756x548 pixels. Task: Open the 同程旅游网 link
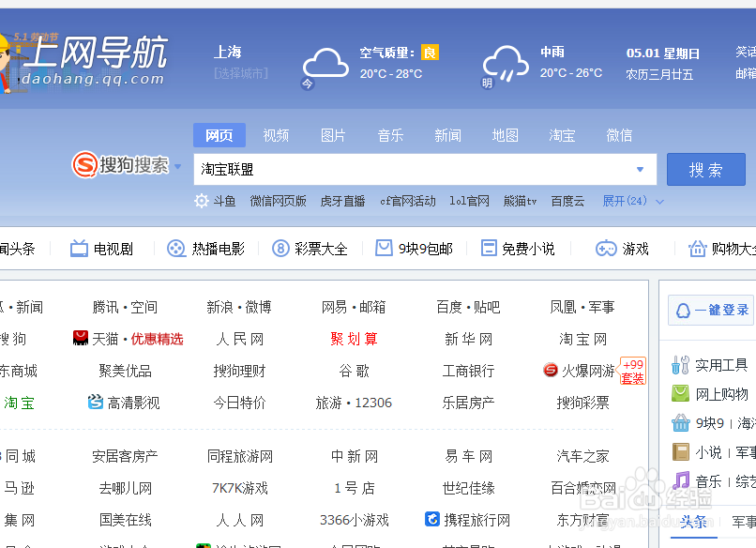pyautogui.click(x=239, y=456)
